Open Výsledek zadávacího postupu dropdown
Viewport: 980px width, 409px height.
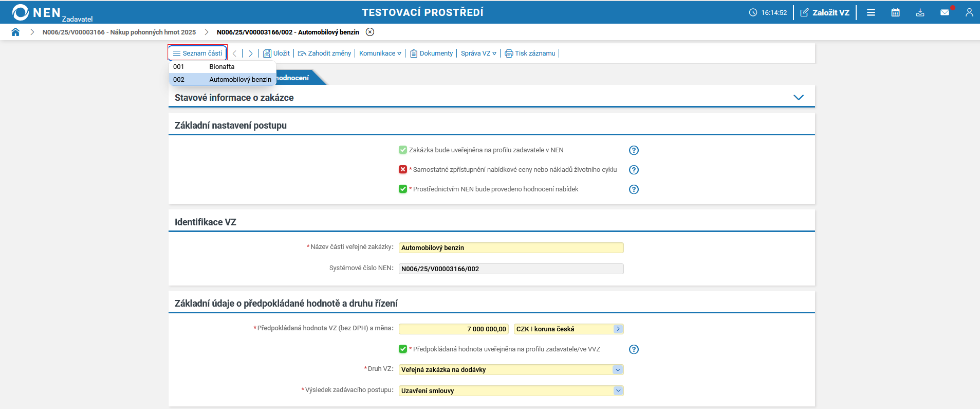tap(618, 391)
